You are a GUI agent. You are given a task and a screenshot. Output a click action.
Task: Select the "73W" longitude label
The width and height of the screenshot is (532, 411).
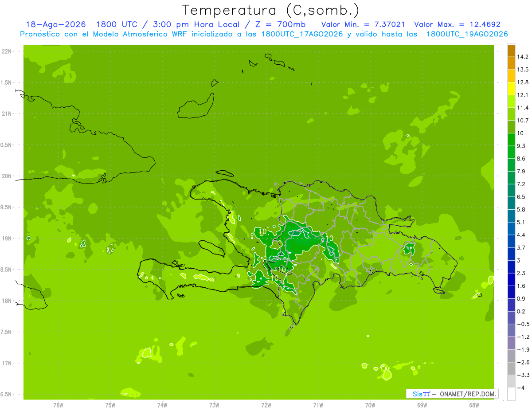214,405
